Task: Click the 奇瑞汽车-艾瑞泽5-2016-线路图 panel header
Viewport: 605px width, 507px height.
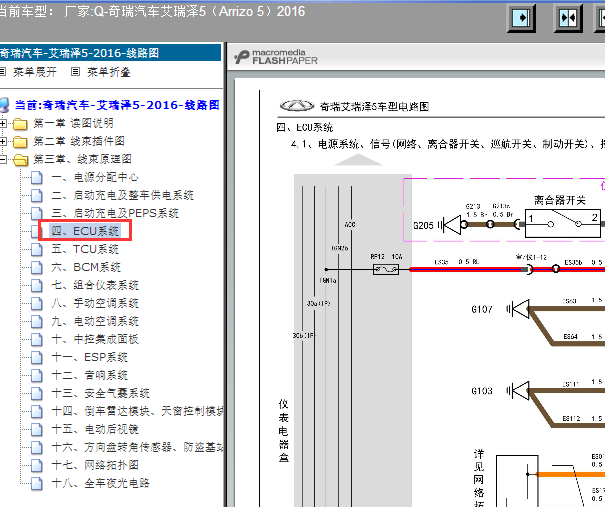Action: [110, 53]
